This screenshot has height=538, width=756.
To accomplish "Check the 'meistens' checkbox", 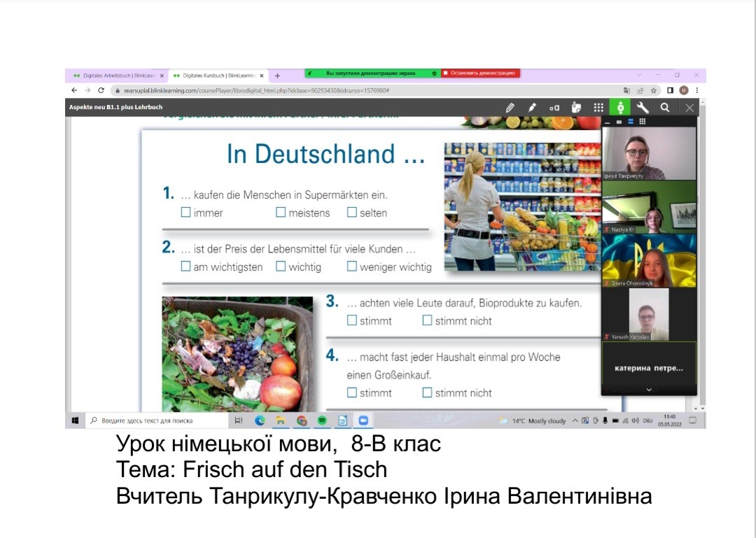I will coord(281,213).
